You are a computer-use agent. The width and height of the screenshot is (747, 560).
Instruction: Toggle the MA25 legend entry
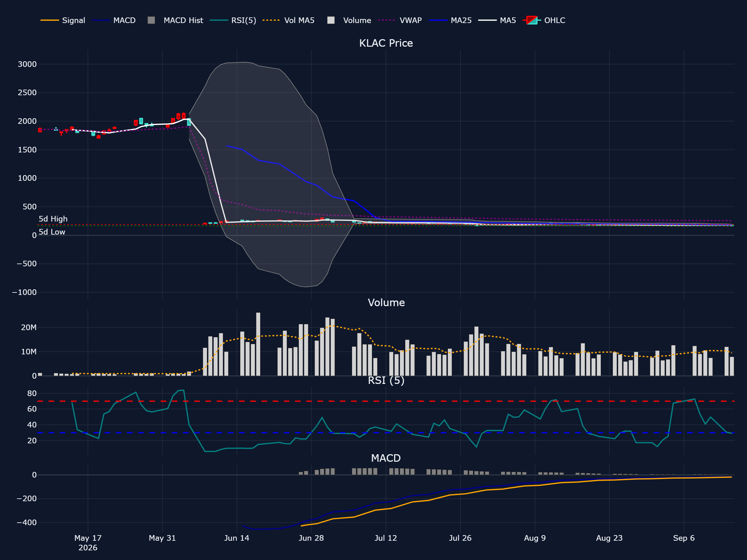point(450,20)
